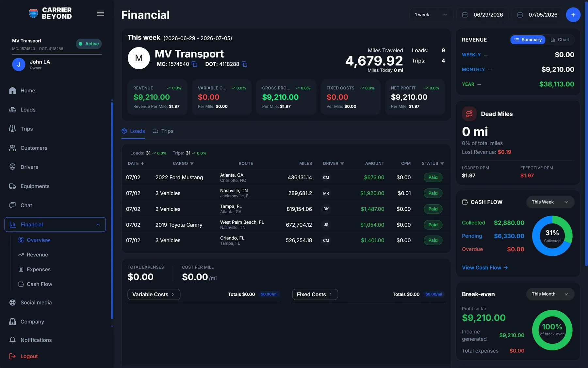Expand the Fixed Costs section
Screen dimensions: 588x368
click(315, 294)
